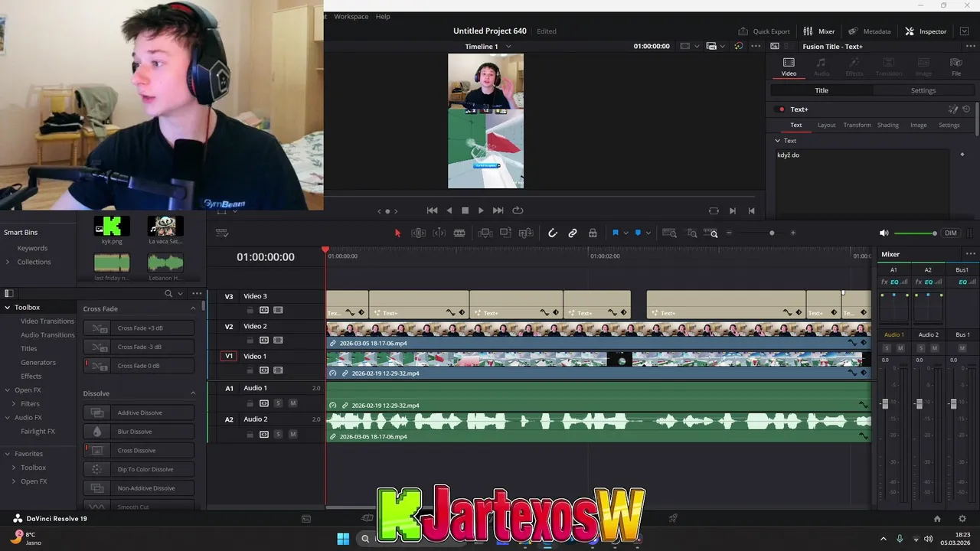This screenshot has width=980, height=551.
Task: Open the Inspector File tab
Action: 955,67
